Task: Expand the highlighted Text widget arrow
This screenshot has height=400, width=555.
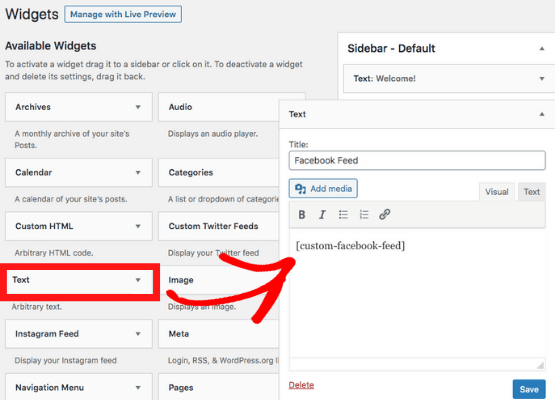Action: pos(138,280)
